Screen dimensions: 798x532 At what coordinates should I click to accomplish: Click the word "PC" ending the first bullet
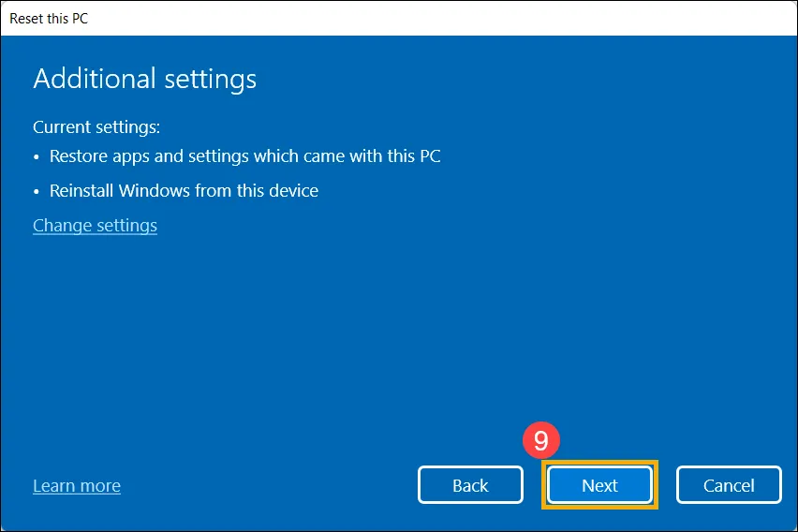tap(429, 156)
